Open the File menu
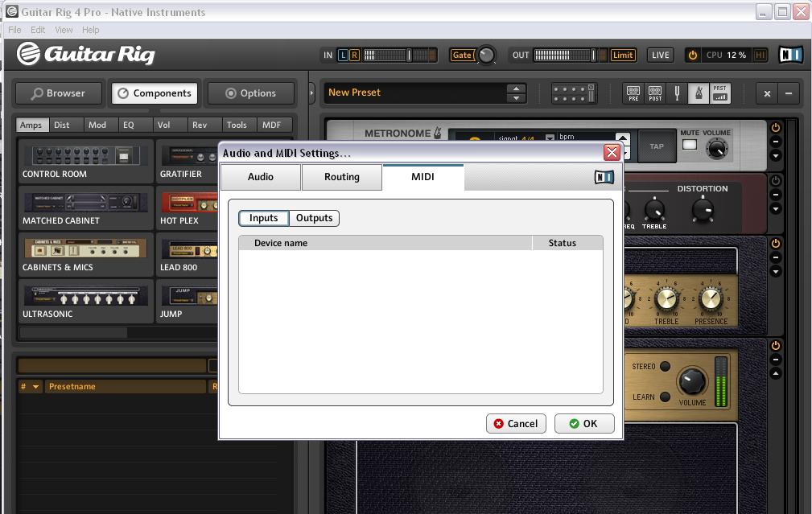Viewport: 812px width, 514px height. coord(14,30)
